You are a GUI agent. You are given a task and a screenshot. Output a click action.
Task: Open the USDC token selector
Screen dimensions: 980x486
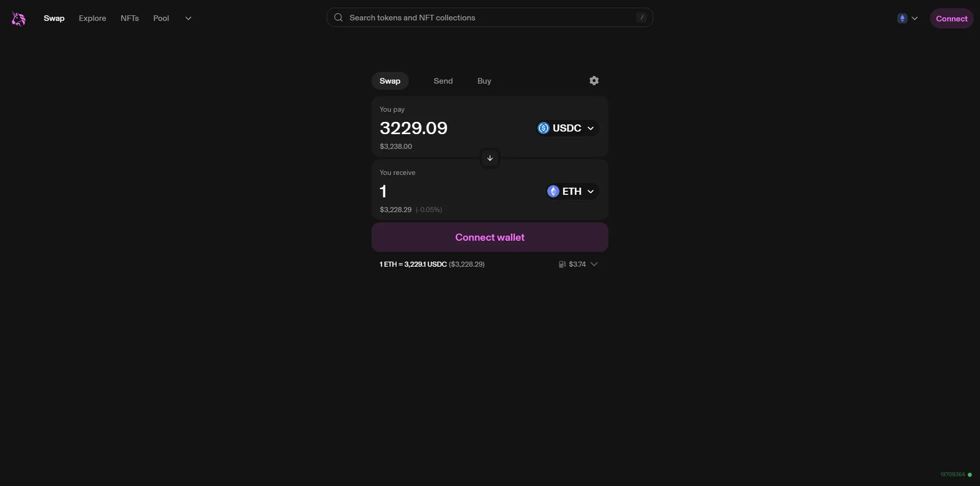(567, 128)
